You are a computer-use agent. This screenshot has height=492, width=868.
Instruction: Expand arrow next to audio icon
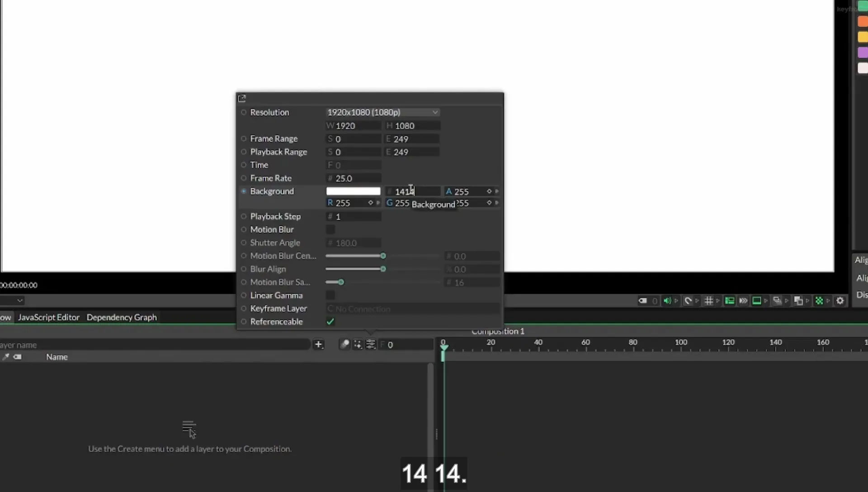pyautogui.click(x=677, y=301)
